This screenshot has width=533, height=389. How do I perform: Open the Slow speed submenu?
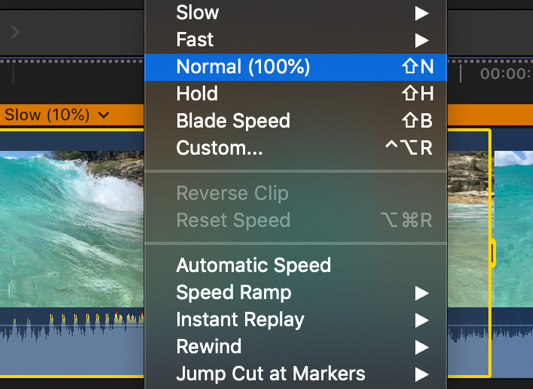tap(295, 13)
